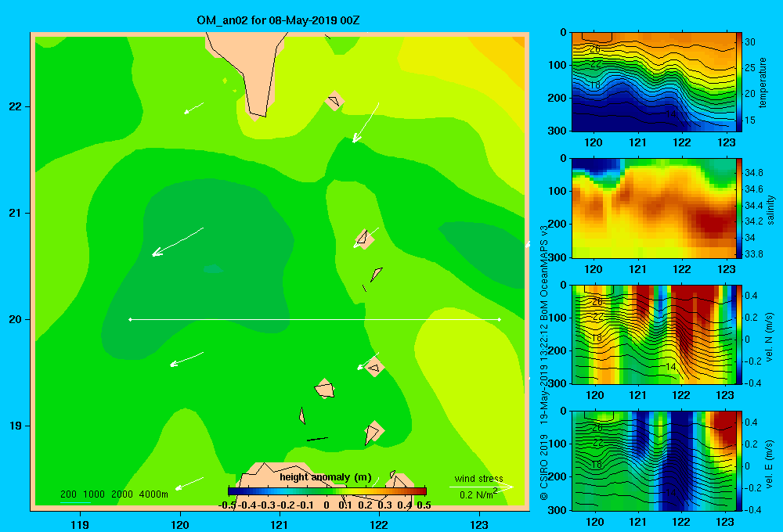Click the '34.4' tick on the salinity colorbar
783x532 pixels.
coord(753,205)
